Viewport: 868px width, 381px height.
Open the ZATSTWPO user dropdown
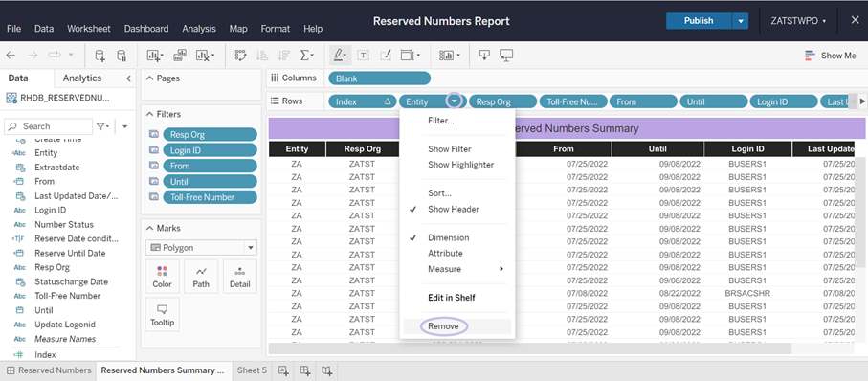click(798, 21)
